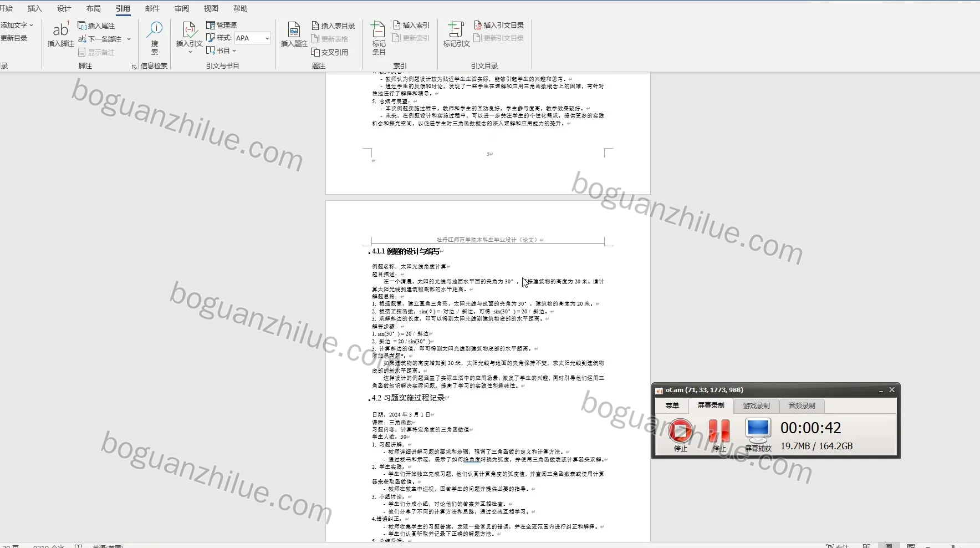The width and height of the screenshot is (980, 548).
Task: Click Insert Table of Figures (插入表目录)
Action: click(333, 26)
